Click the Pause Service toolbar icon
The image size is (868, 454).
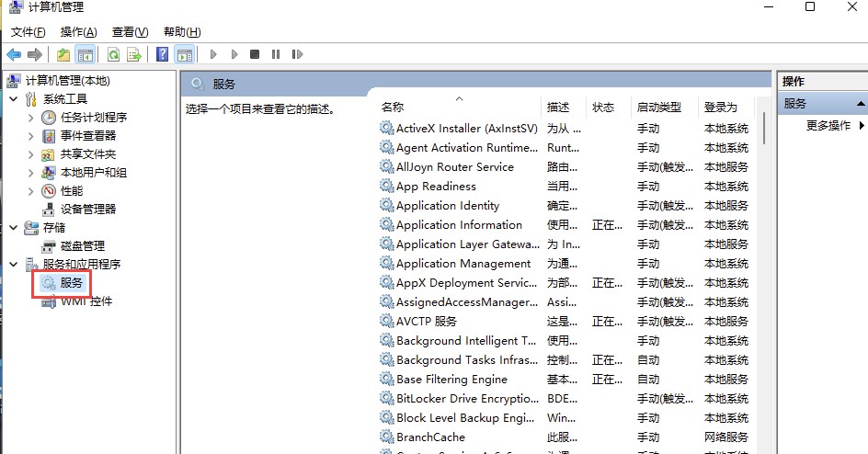(276, 54)
